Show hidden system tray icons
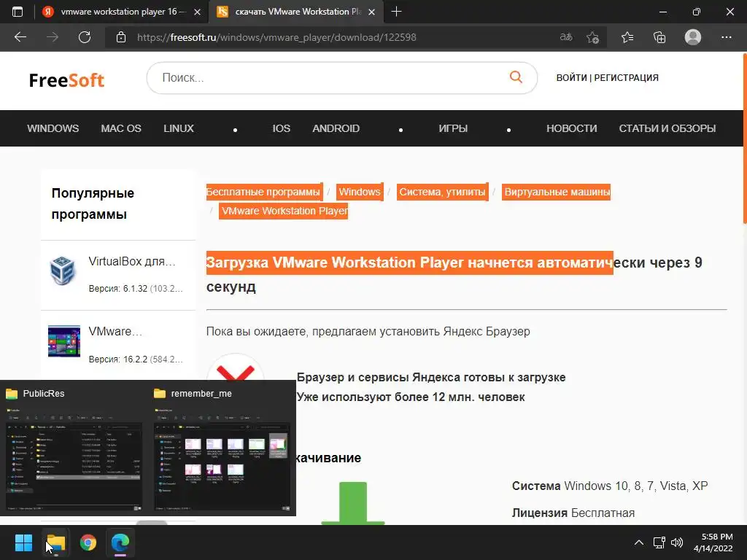 point(639,542)
